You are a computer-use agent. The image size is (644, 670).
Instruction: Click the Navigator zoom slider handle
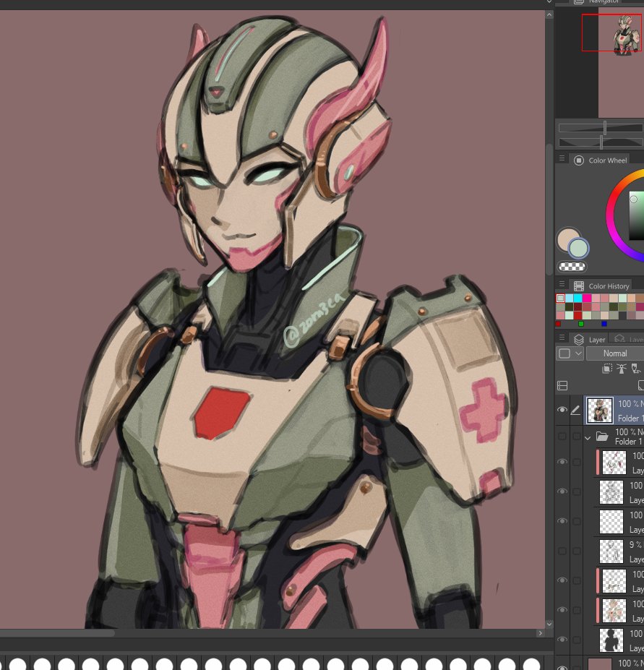(605, 128)
